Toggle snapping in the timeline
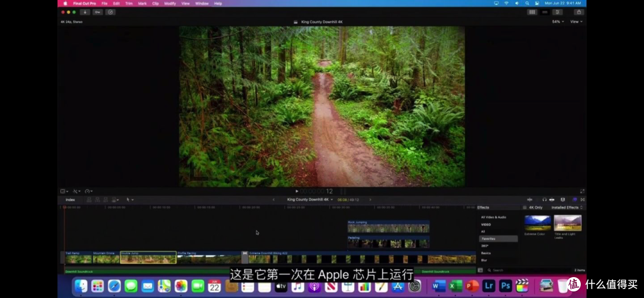The height and width of the screenshot is (298, 644). tap(552, 199)
